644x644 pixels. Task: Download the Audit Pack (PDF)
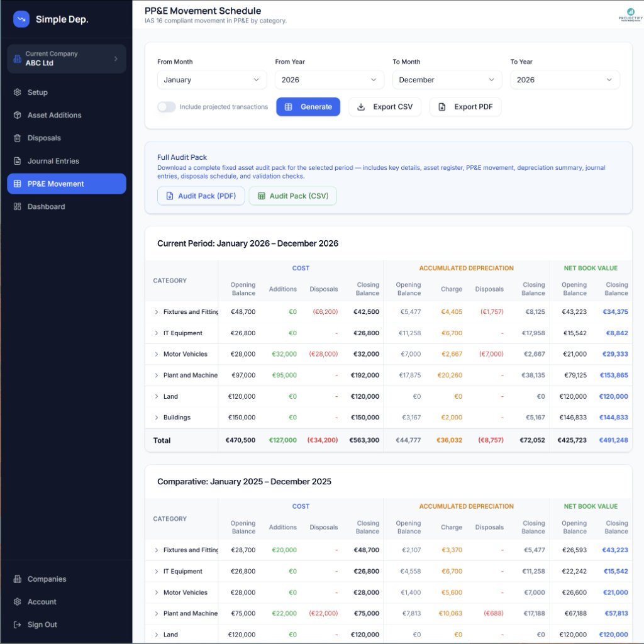pos(201,196)
